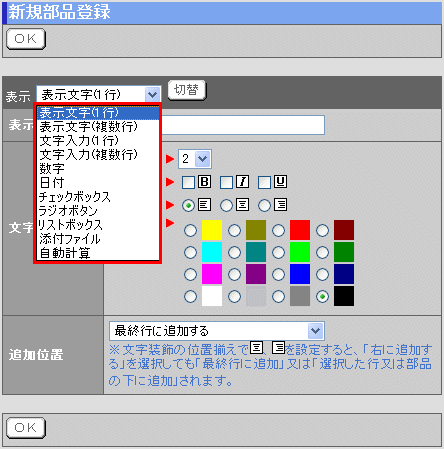This screenshot has height=449, width=444.
Task: Enable the Bold checkbox
Action: click(x=188, y=182)
